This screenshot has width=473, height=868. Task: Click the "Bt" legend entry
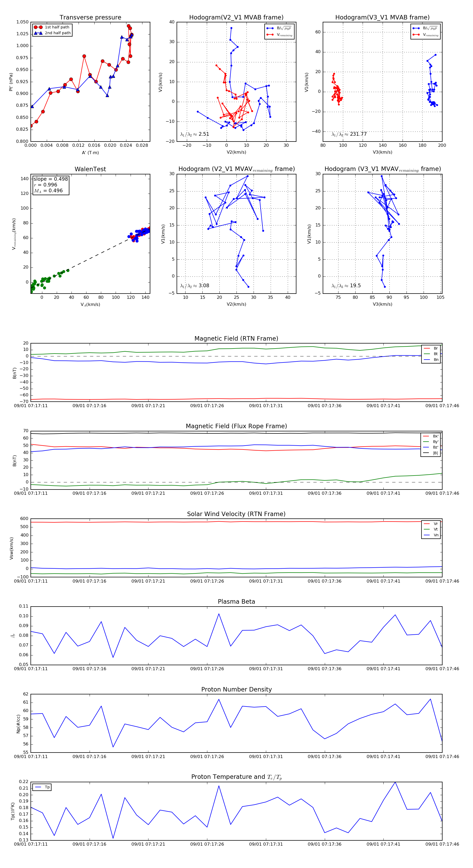431,354
